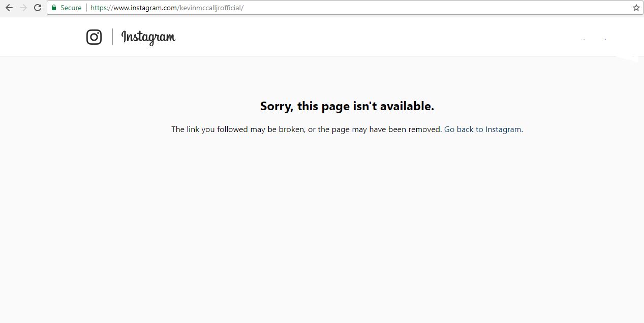
Task: Follow the 'Go back to Instagram' link
Action: pos(483,129)
